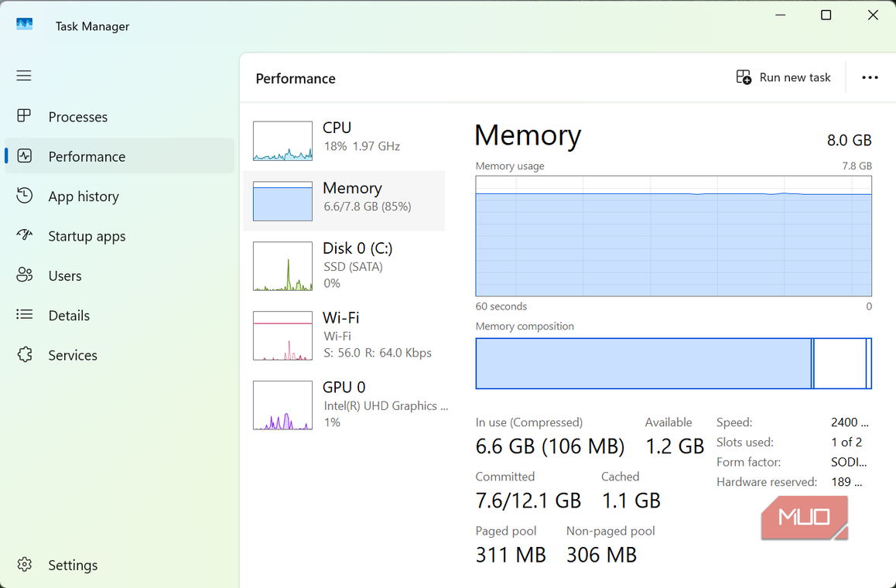The image size is (896, 588).
Task: Open Settings label in sidebar
Action: coord(73,565)
